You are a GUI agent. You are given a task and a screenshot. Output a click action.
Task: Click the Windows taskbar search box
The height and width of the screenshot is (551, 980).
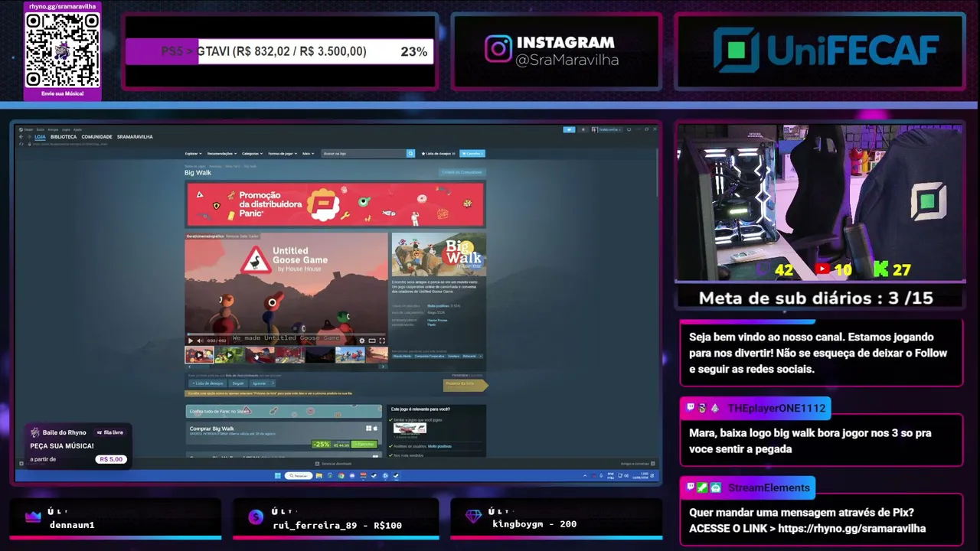299,475
